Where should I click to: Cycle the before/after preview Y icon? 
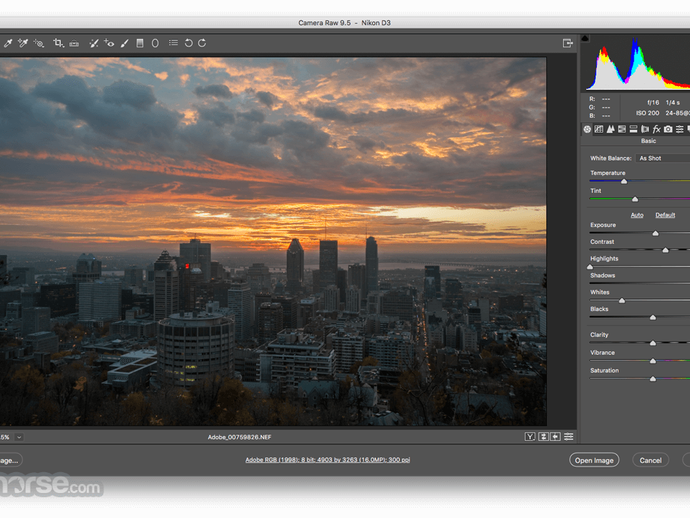coord(530,437)
